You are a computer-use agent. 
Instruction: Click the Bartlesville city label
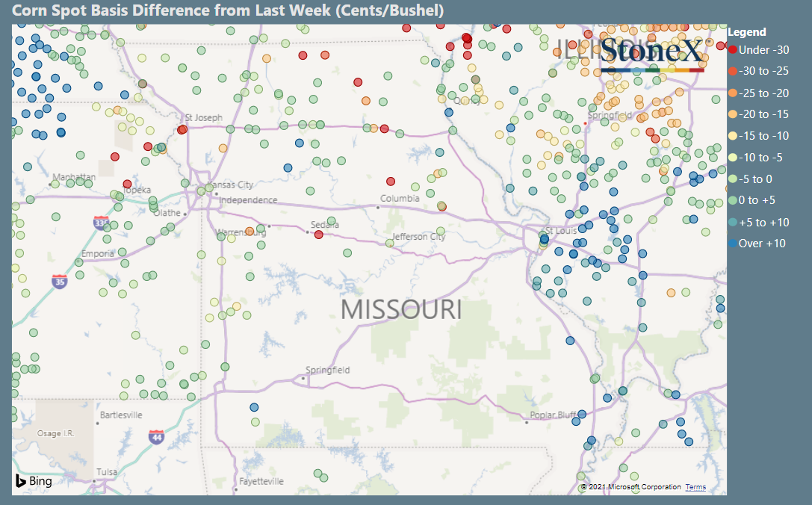121,415
